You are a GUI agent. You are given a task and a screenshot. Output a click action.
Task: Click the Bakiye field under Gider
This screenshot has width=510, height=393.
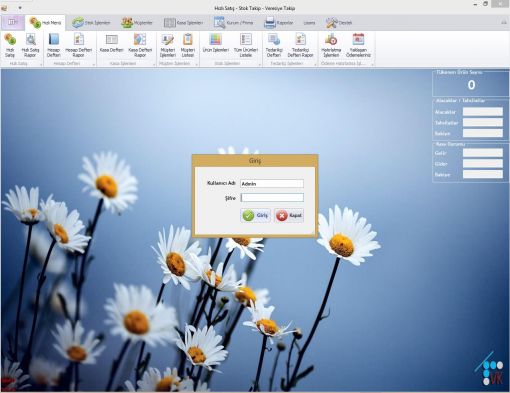click(483, 174)
